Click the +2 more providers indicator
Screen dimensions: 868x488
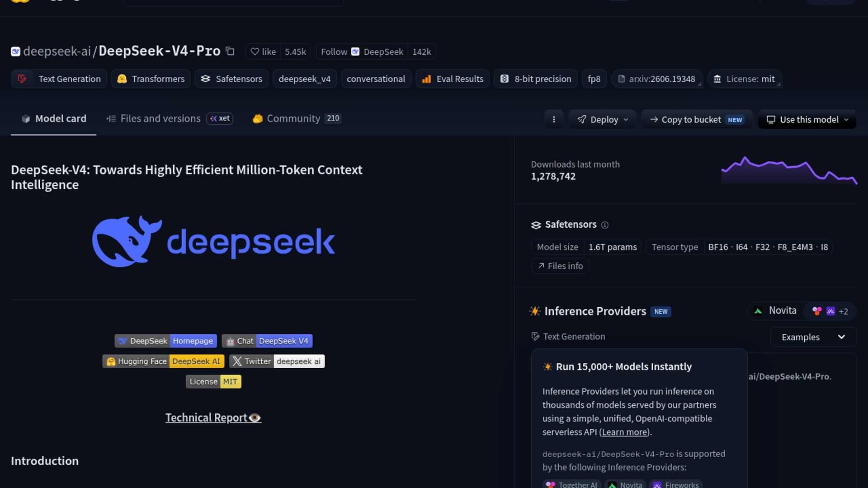(x=843, y=311)
